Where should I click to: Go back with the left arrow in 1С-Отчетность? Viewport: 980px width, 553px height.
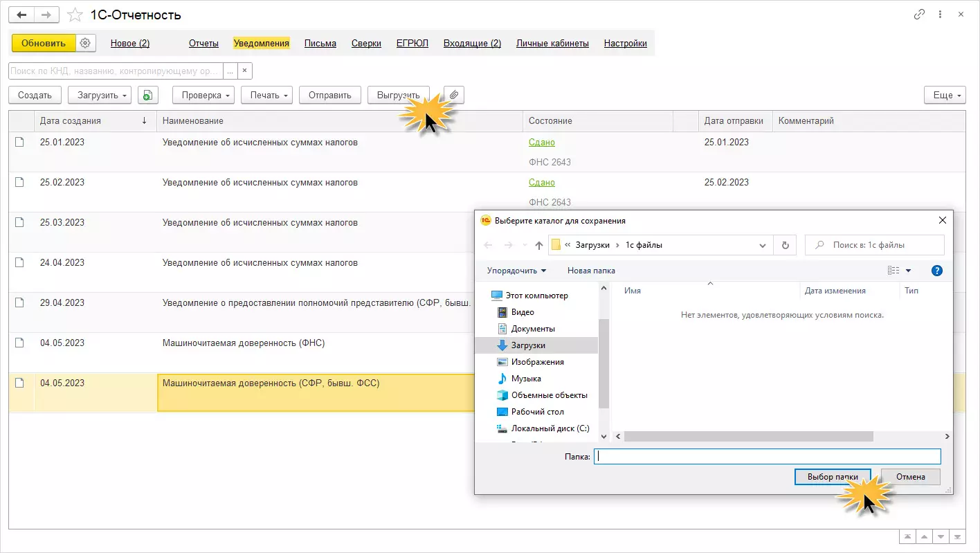[x=21, y=15]
